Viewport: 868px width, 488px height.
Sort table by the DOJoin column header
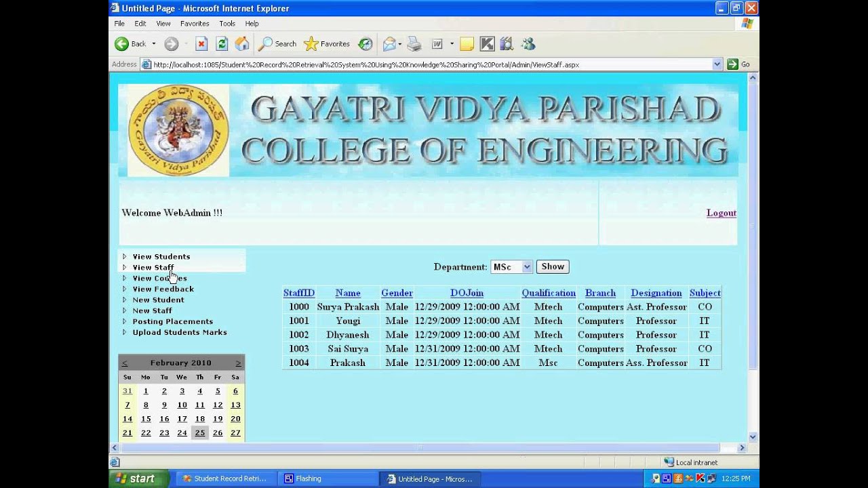click(x=467, y=293)
